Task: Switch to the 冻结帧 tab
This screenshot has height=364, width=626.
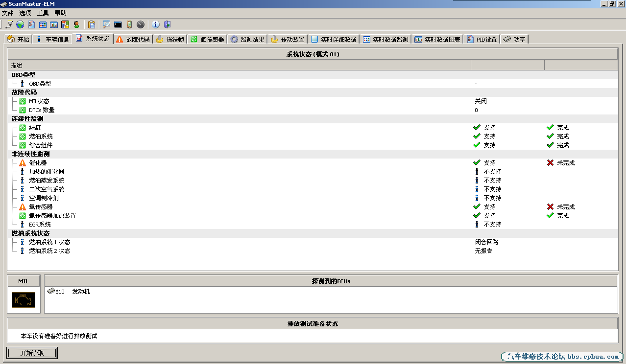Action: [170, 39]
